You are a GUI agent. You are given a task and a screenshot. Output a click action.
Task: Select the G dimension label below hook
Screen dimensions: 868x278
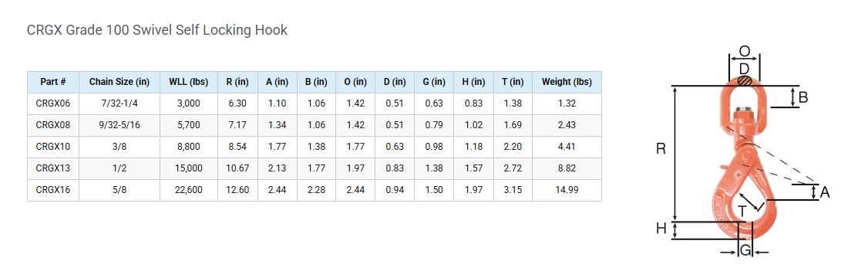745,251
